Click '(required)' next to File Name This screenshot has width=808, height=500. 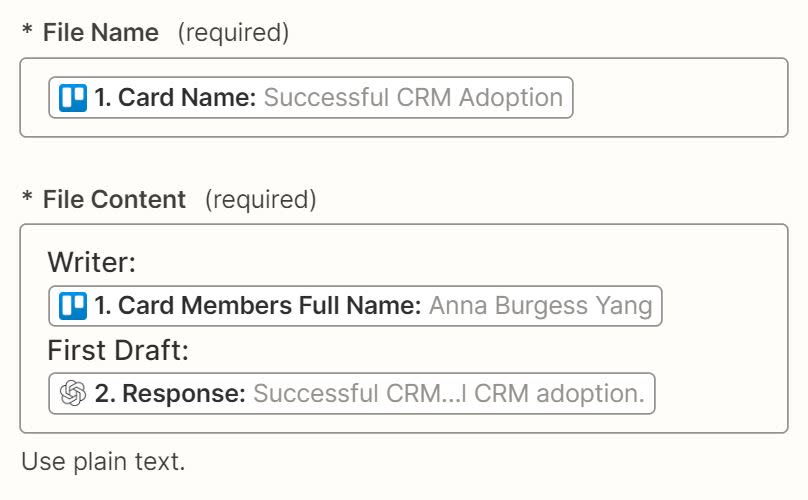point(233,33)
